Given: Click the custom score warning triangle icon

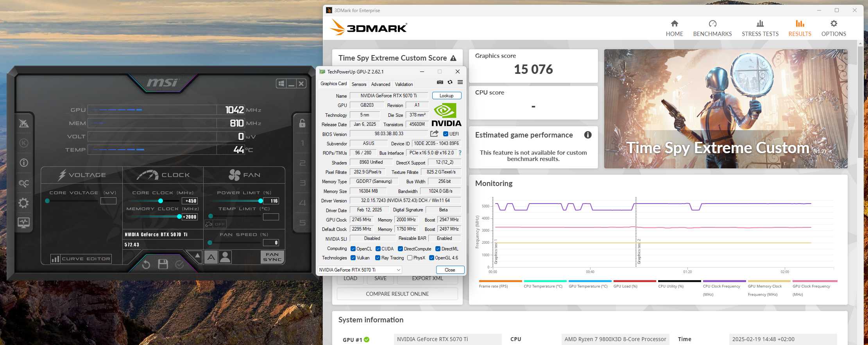Looking at the screenshot, I should point(453,58).
